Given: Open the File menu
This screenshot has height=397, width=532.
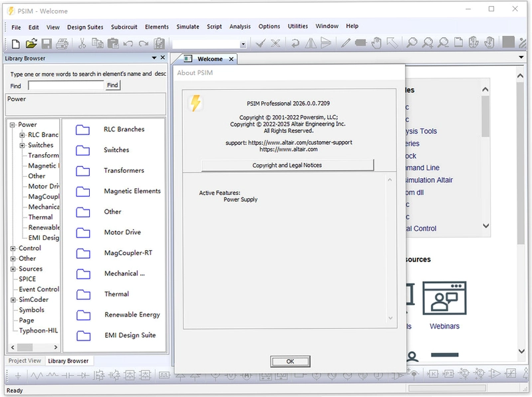Looking at the screenshot, I should (x=16, y=27).
